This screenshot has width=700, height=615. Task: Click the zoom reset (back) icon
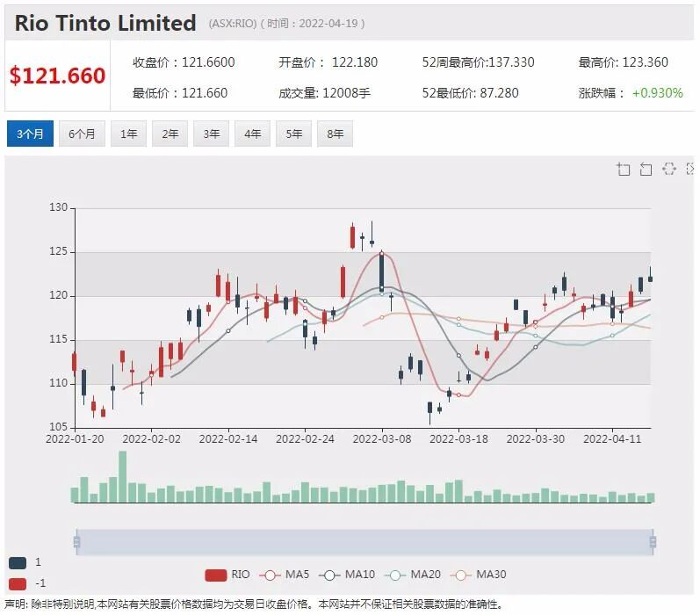(646, 170)
